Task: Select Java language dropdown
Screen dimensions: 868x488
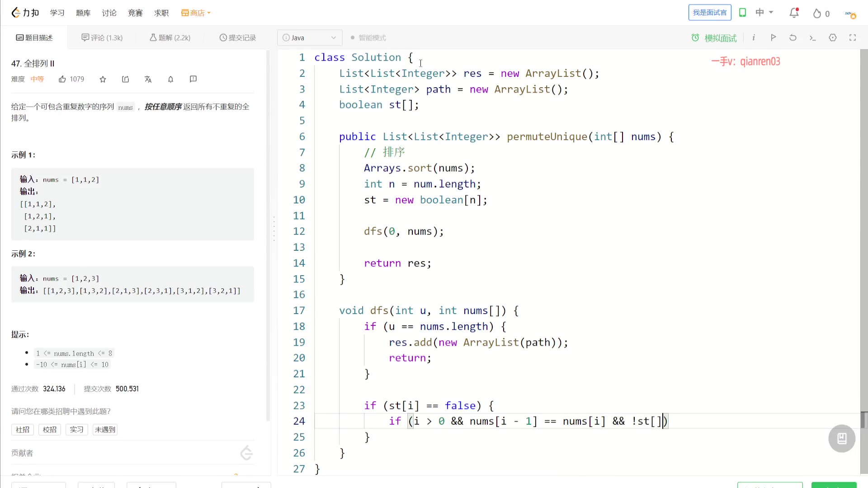Action: (x=310, y=38)
